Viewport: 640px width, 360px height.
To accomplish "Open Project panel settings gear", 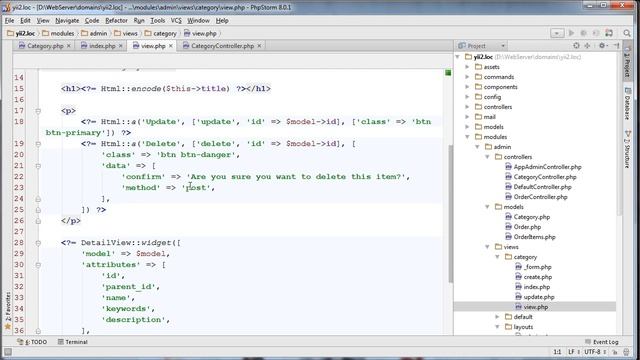I will 602,46.
